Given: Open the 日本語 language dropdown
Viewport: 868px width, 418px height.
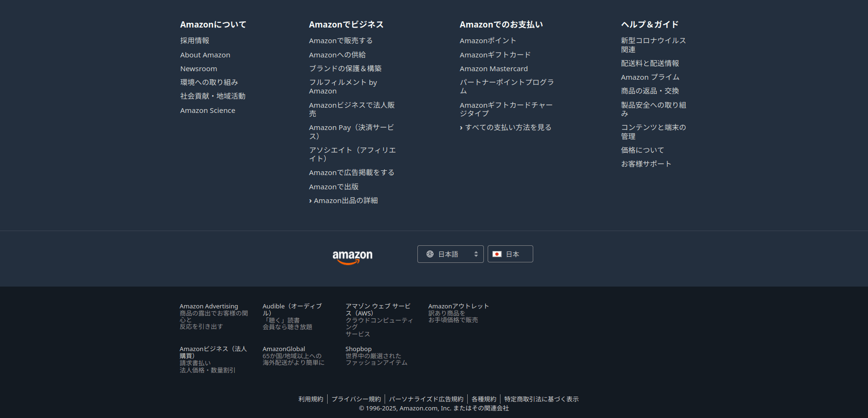Looking at the screenshot, I should 450,254.
